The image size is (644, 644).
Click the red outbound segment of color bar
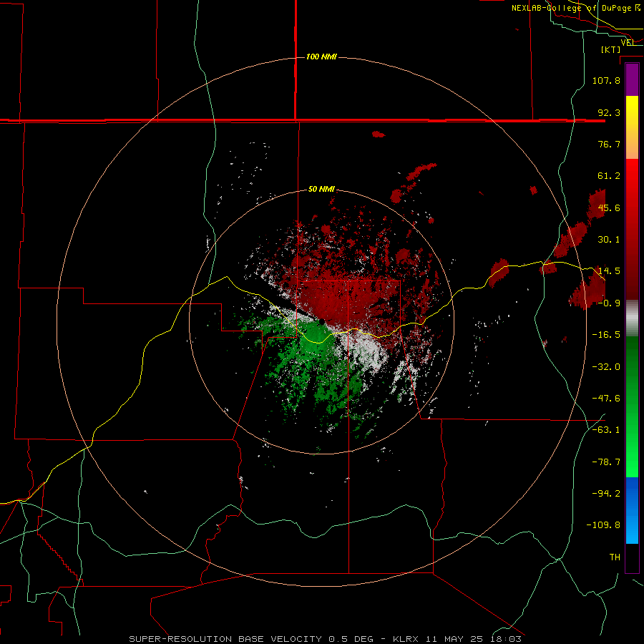(632, 229)
